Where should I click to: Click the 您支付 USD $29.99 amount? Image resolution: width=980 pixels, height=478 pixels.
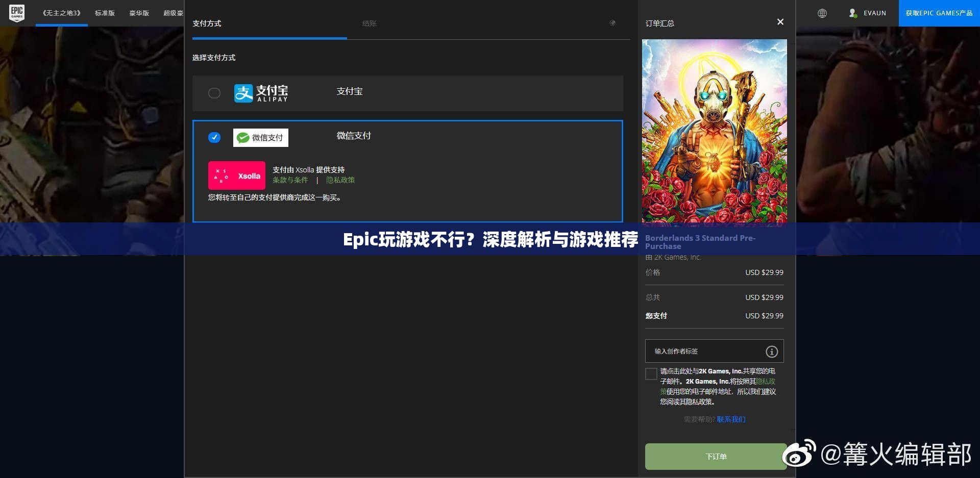pos(764,316)
